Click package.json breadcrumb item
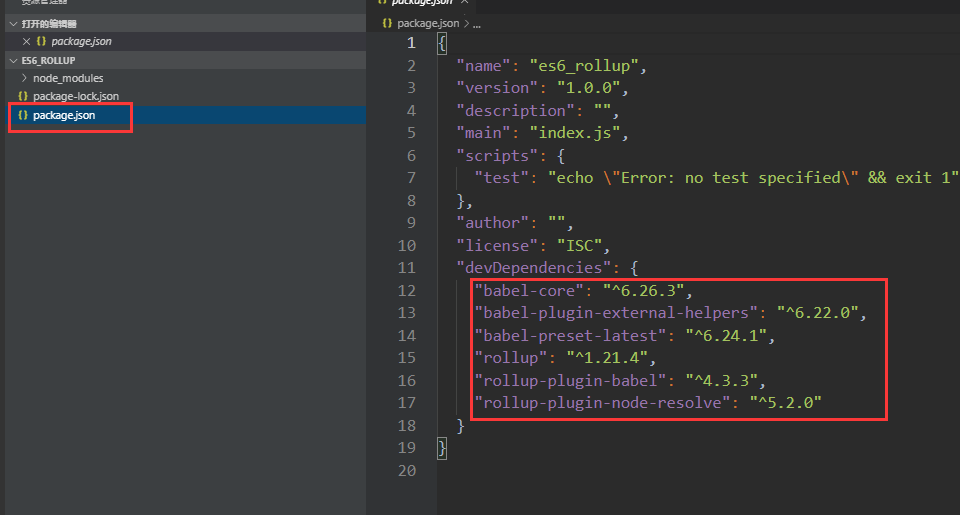This screenshot has height=515, width=960. click(x=428, y=23)
